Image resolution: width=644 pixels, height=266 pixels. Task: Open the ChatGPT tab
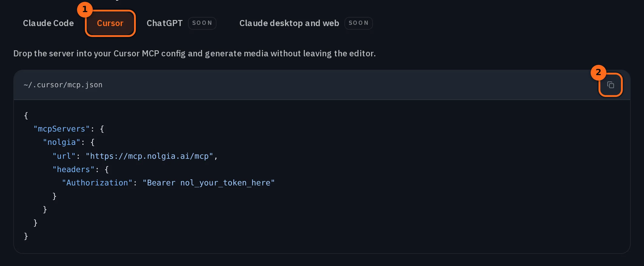(x=165, y=23)
